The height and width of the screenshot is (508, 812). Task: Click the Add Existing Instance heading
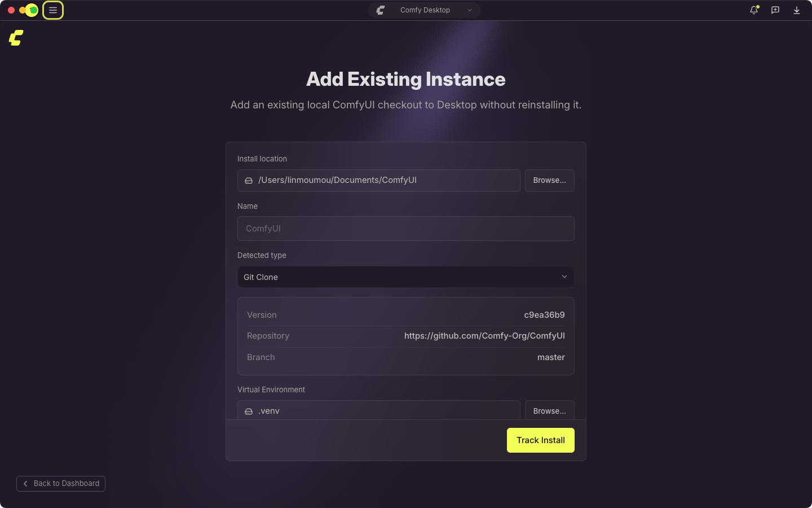pyautogui.click(x=406, y=79)
